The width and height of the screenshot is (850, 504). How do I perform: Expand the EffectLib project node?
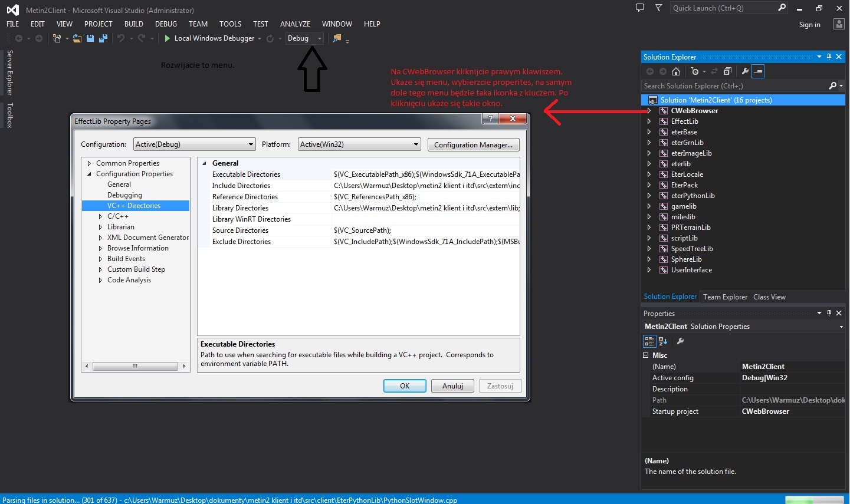tap(649, 121)
